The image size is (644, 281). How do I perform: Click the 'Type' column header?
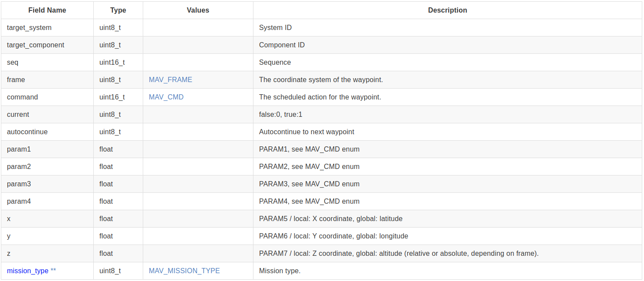click(x=118, y=10)
